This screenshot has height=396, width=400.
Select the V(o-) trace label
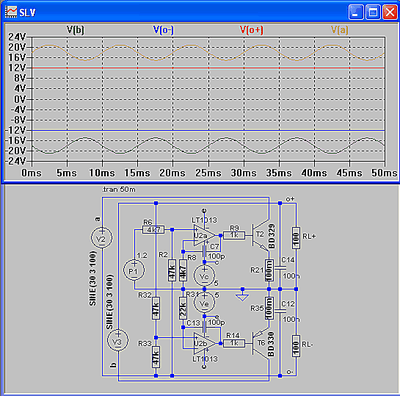(163, 30)
